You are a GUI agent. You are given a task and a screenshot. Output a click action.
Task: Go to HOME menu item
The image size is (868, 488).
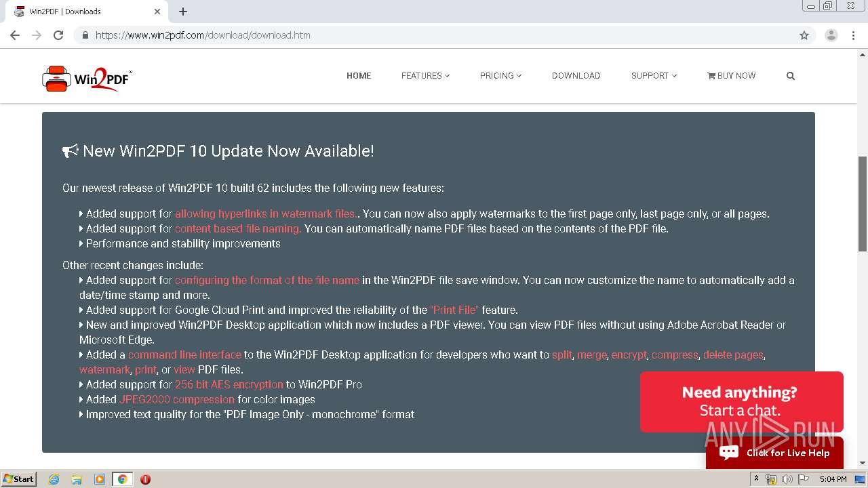point(359,76)
